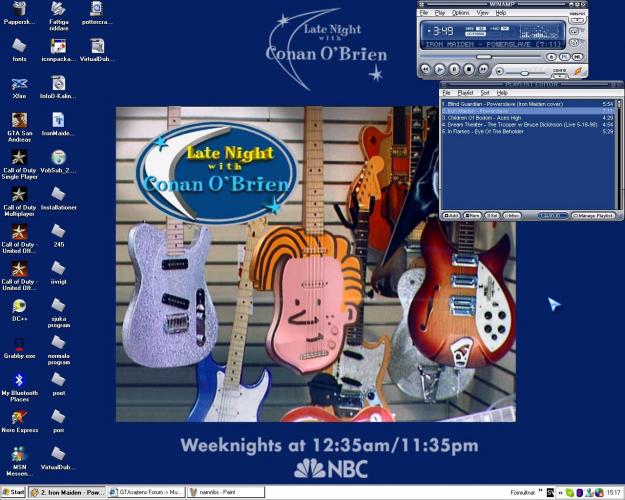Open the Winamp Options menu
Screen dimensions: 625x500
coord(460,13)
